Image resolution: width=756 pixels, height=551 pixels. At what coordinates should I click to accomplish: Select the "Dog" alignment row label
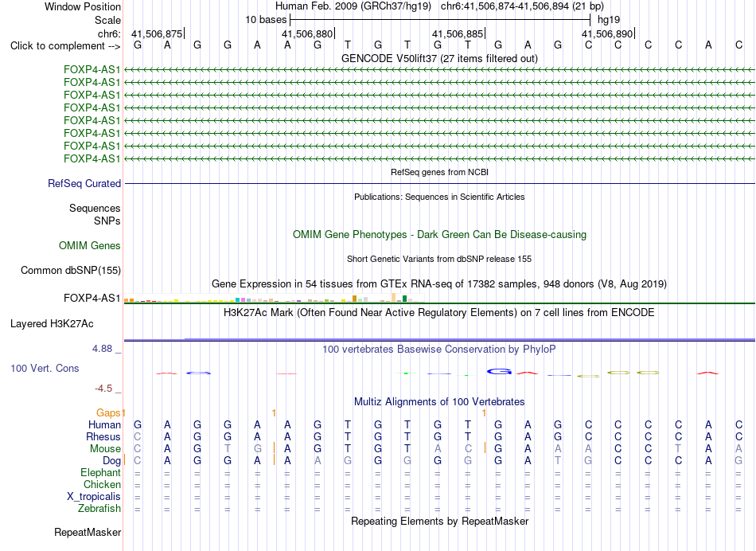[112, 461]
